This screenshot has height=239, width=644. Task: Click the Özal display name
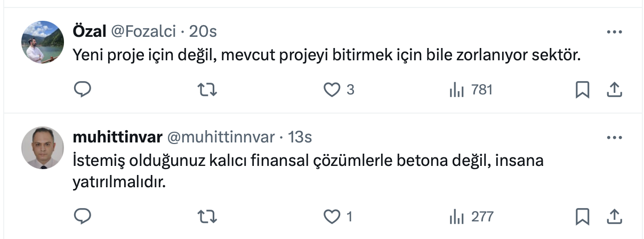click(x=88, y=32)
